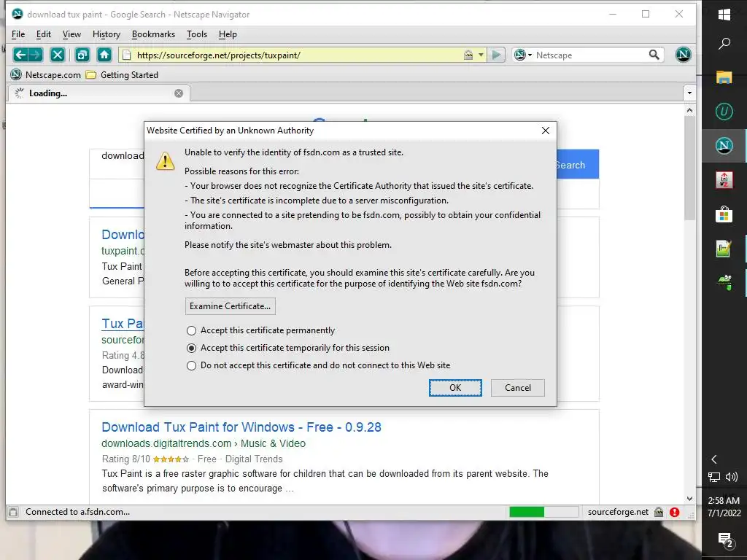Select the Loading tab
This screenshot has height=560, width=747.
click(98, 93)
